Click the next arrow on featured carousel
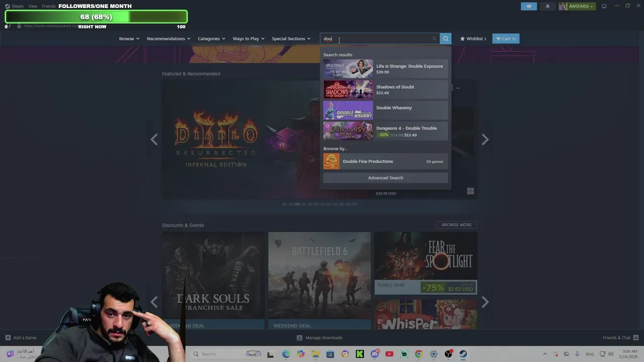Image resolution: width=644 pixels, height=362 pixels. [x=485, y=139]
